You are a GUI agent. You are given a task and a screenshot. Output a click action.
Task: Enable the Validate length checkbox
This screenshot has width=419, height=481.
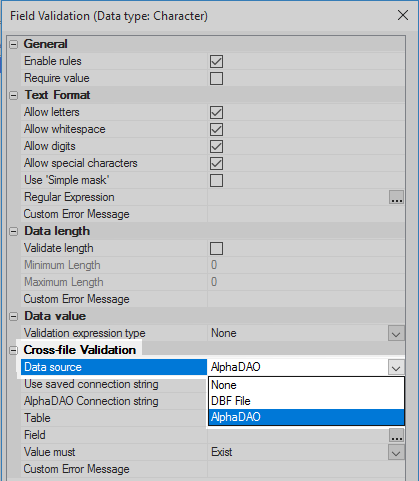[216, 248]
